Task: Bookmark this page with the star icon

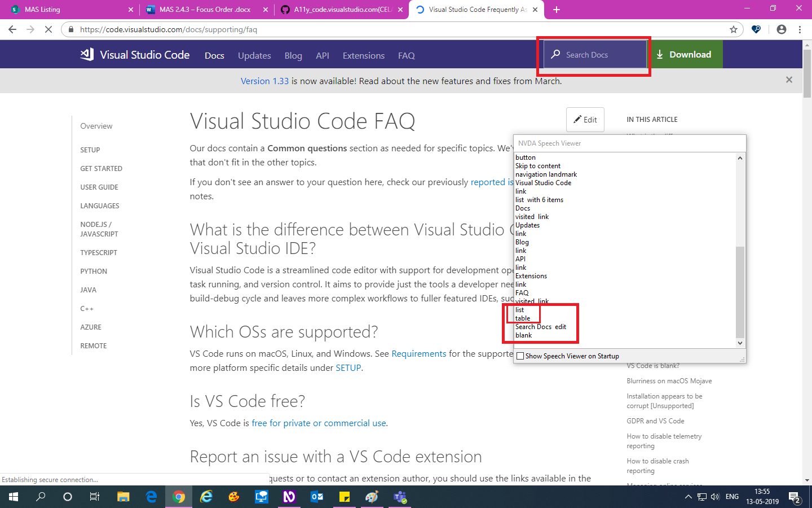Action: pos(734,29)
